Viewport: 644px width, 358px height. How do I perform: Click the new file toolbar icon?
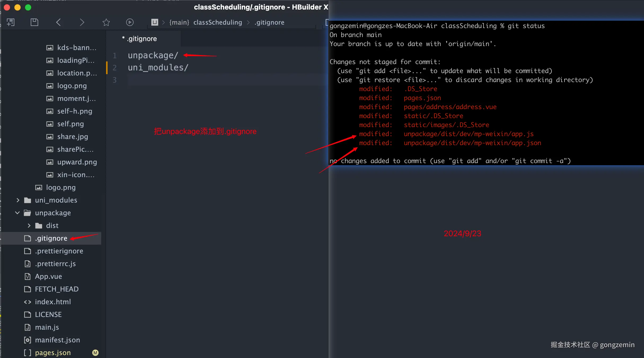click(11, 22)
